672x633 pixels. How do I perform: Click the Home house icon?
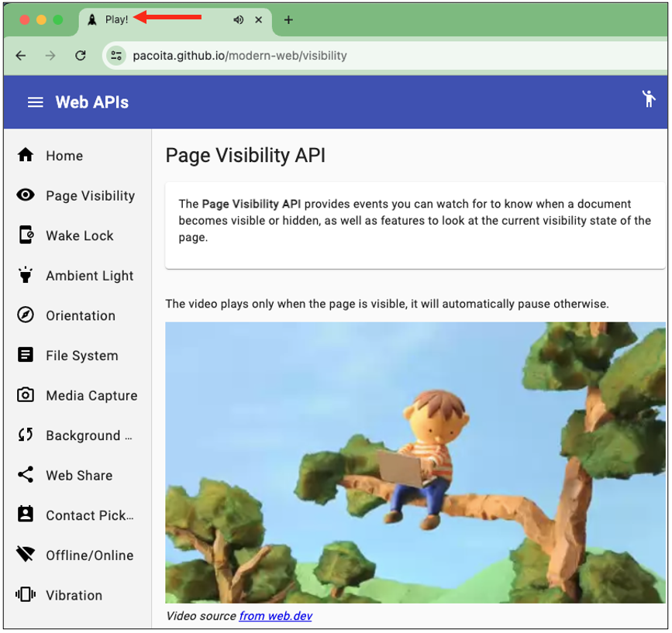pos(26,155)
